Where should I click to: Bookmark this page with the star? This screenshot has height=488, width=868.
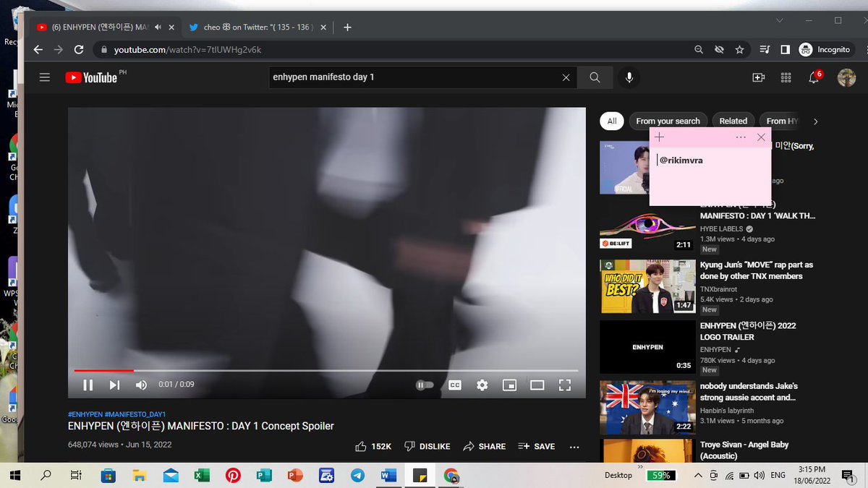click(x=739, y=50)
